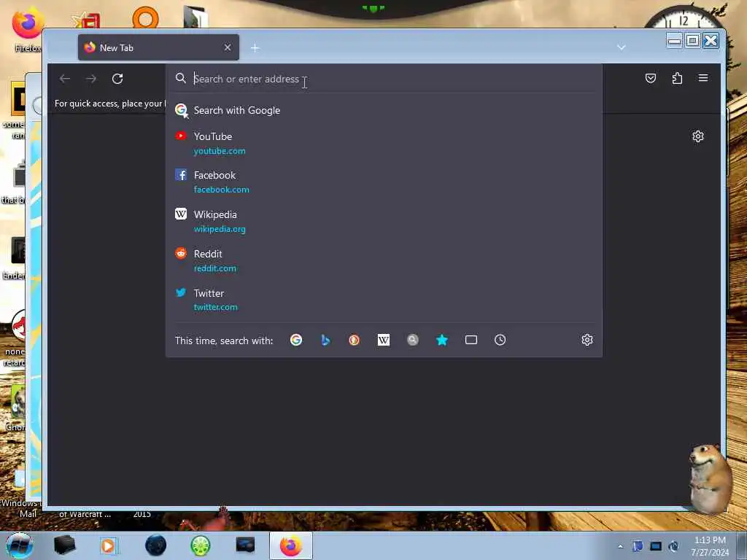The width and height of the screenshot is (747, 560).
Task: Click the twitter.com link text
Action: pyautogui.click(x=215, y=308)
